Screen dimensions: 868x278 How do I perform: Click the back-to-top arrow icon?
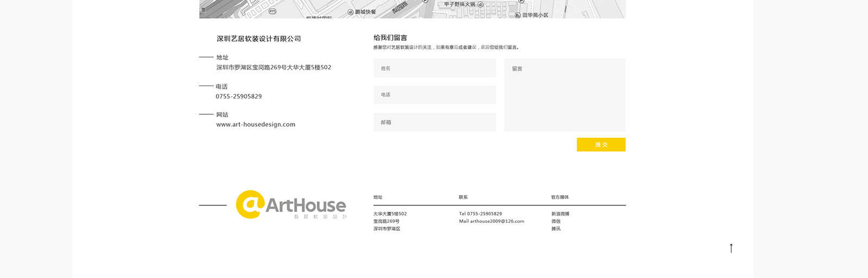pos(731,248)
